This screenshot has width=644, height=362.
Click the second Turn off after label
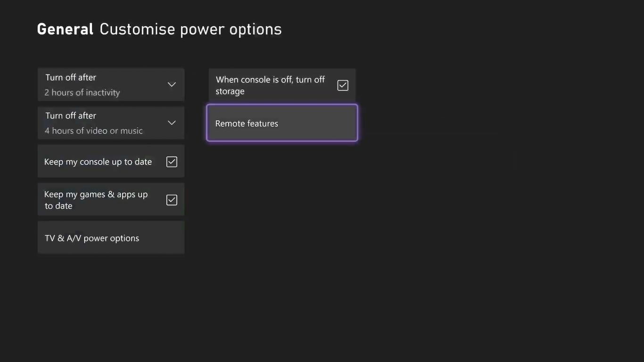pos(71,115)
